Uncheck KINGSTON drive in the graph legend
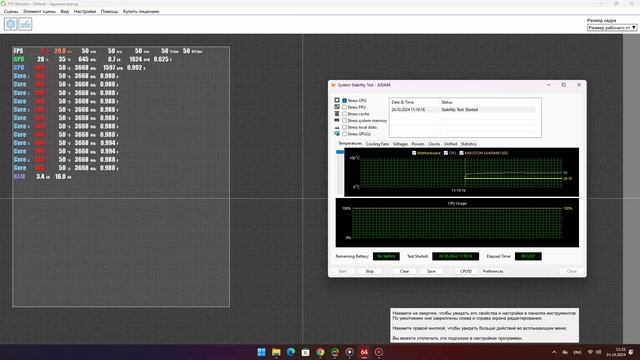 point(461,153)
